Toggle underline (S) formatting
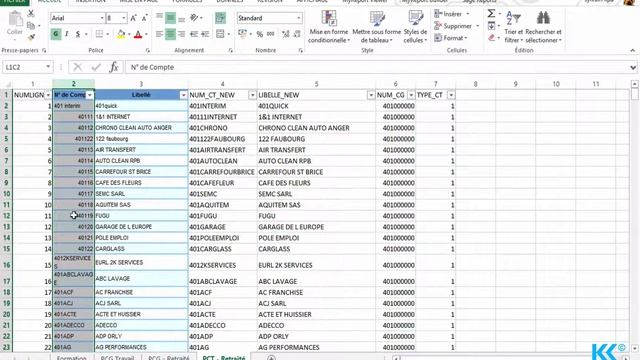 [78, 34]
